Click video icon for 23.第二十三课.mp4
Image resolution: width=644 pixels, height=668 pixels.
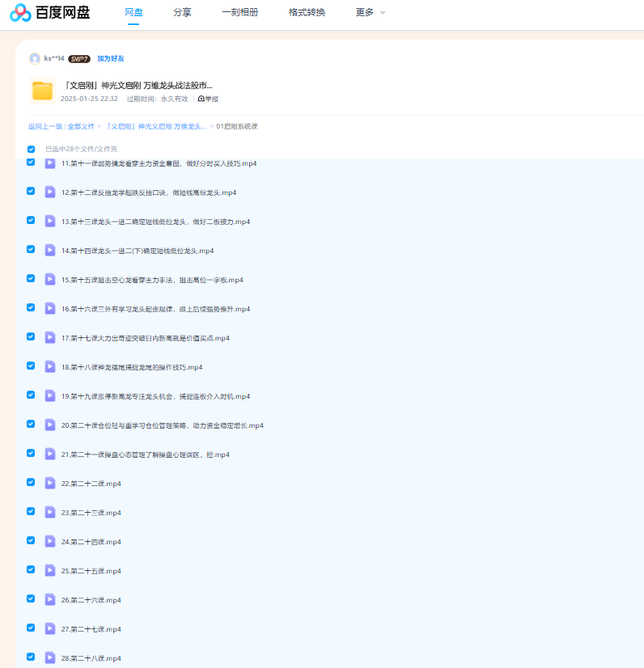coord(50,513)
